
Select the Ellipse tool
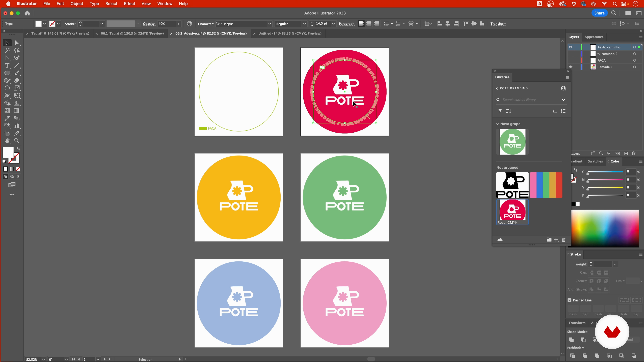point(7,73)
